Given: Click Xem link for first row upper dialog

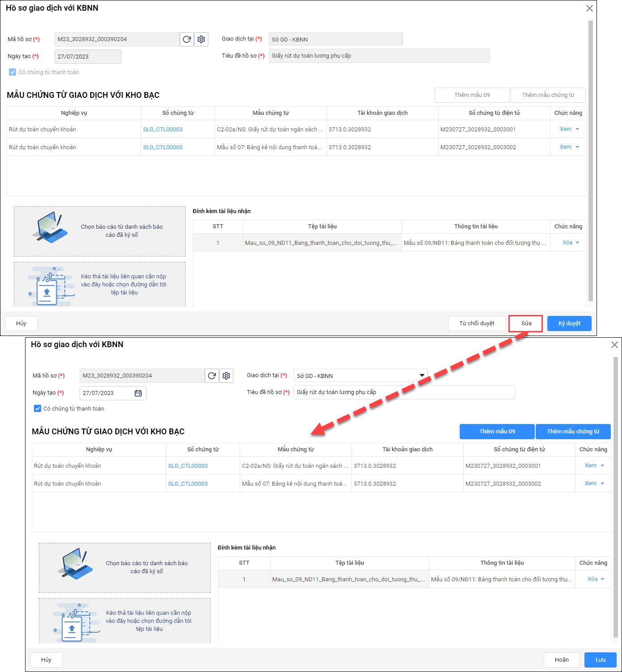Looking at the screenshot, I should [566, 129].
